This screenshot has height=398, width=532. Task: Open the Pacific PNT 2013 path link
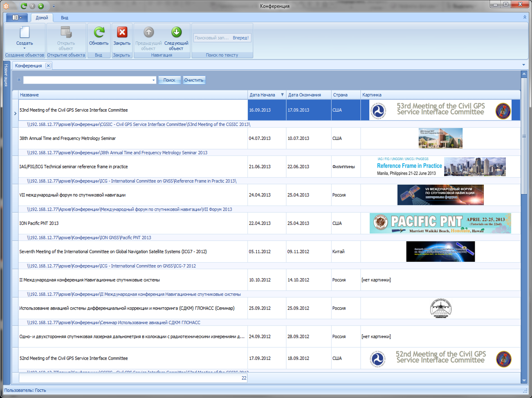pyautogui.click(x=89, y=238)
